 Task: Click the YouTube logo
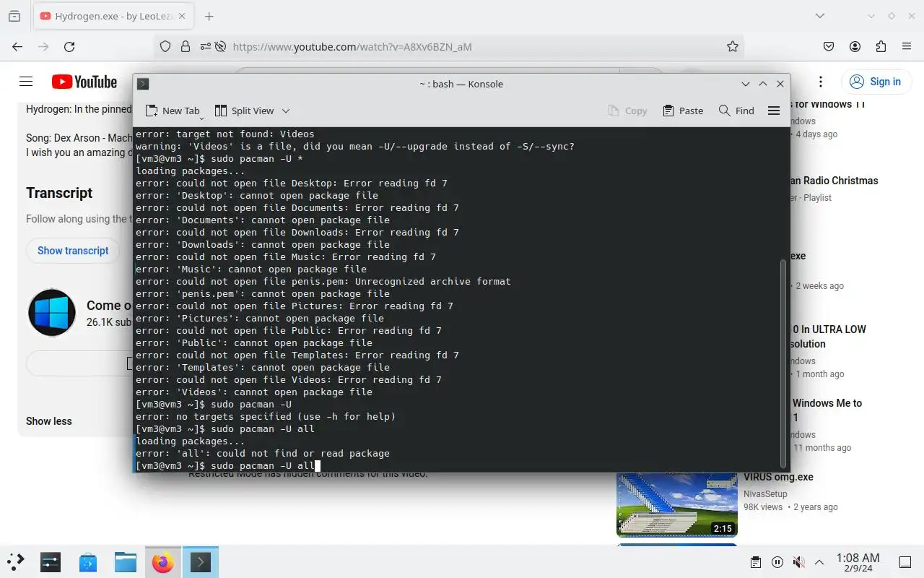point(84,82)
